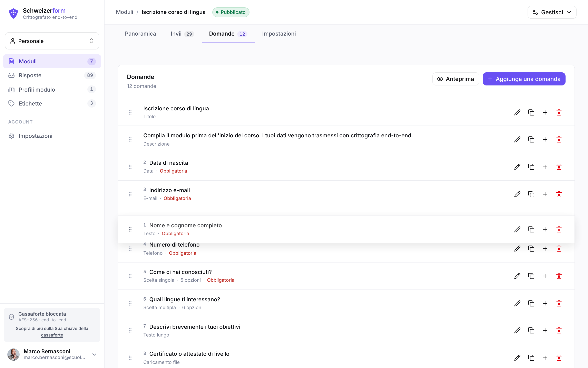
Task: Add a question after 'Quali lingue ti interessano?'
Action: 545,303
